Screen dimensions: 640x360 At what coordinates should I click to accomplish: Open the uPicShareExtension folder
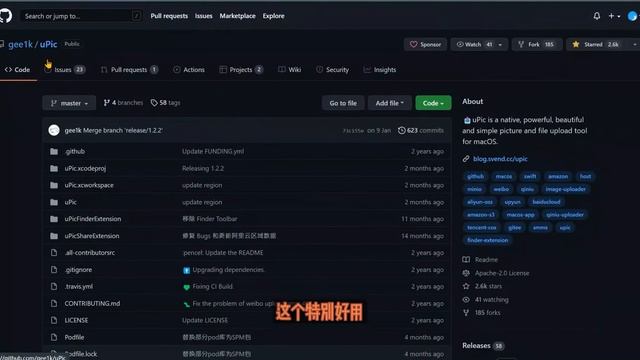(x=92, y=236)
